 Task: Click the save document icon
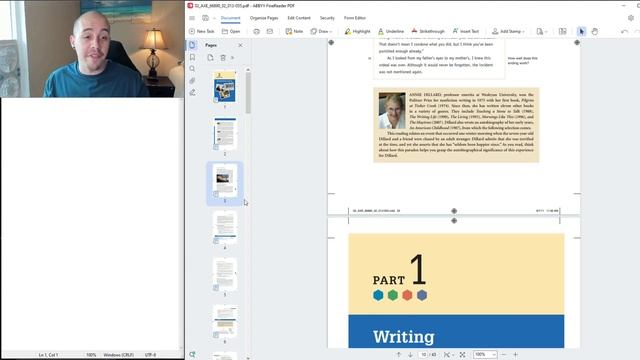pyautogui.click(x=205, y=18)
